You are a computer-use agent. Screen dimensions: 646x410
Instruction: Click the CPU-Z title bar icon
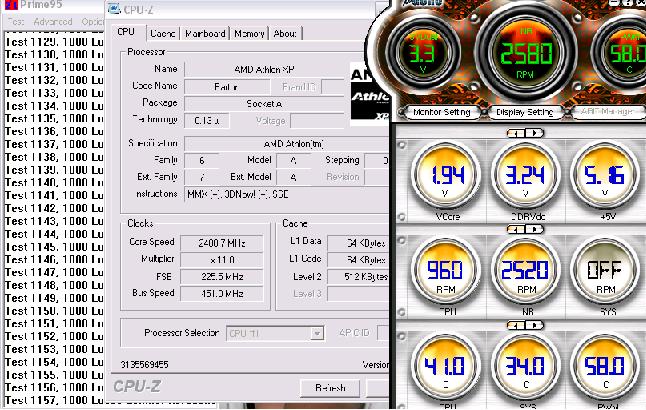[x=114, y=9]
